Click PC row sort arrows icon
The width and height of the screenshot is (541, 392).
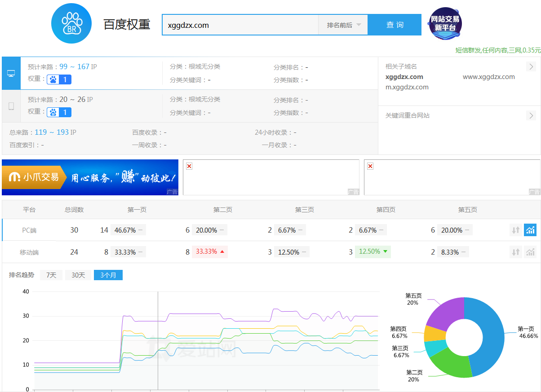(515, 230)
